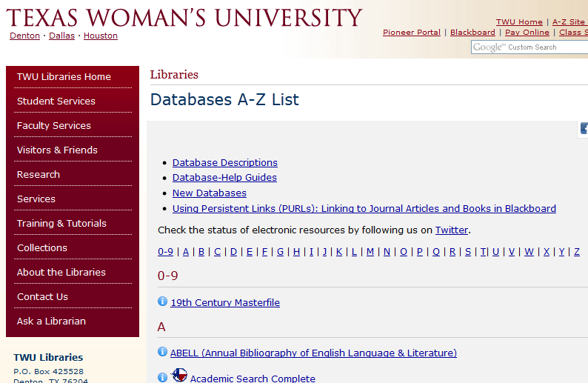The height and width of the screenshot is (383, 588).
Task: Jump to letter A in index
Action: click(186, 252)
